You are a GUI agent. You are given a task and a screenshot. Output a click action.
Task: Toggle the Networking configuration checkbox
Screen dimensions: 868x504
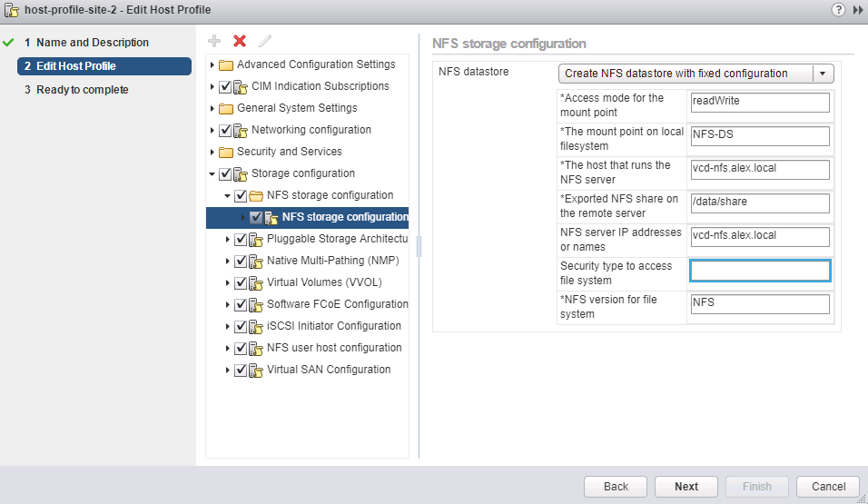tap(225, 131)
